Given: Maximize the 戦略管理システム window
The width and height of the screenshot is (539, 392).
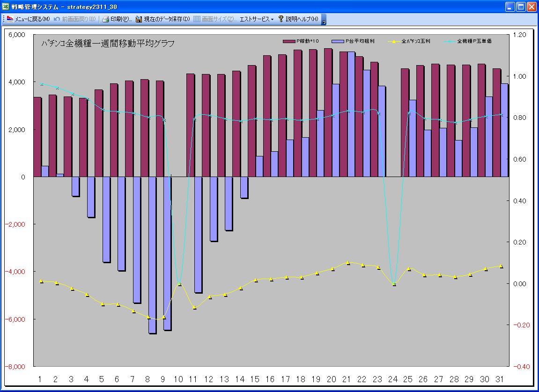Looking at the screenshot, I should (521, 7).
